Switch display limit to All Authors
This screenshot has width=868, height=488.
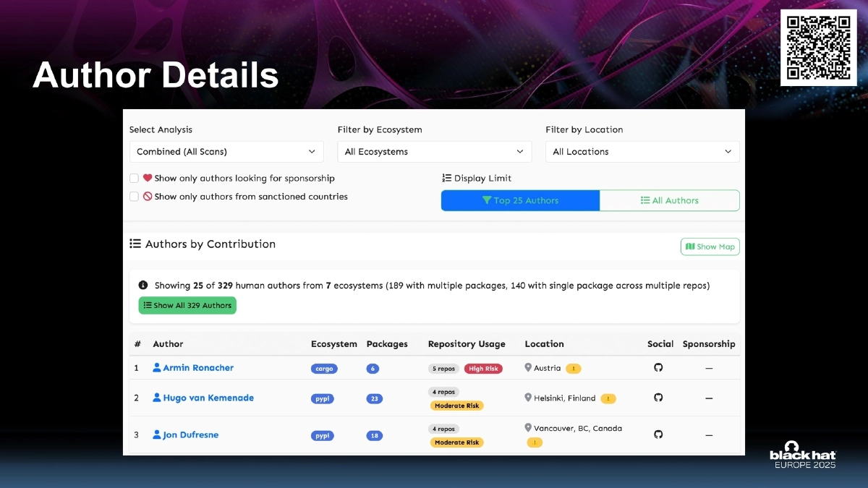pos(669,200)
